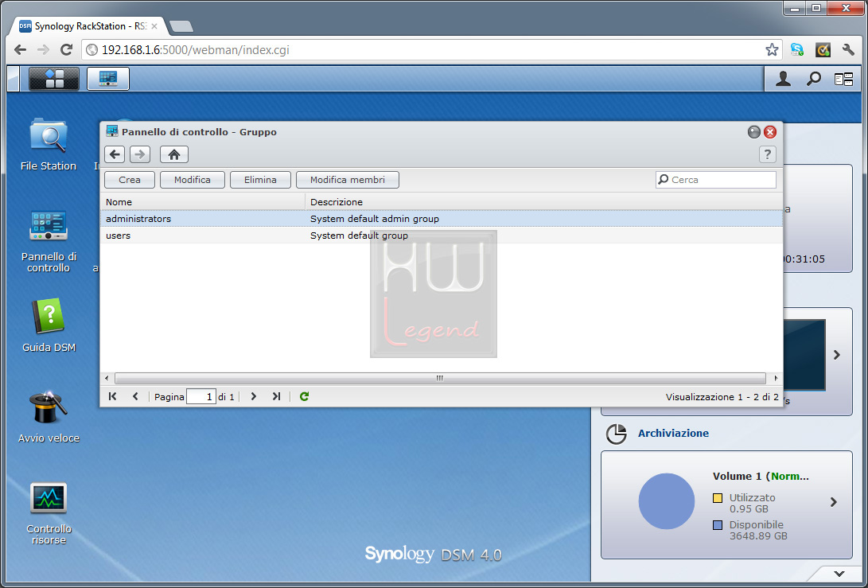Select the Control Panel taskbar button
Image resolution: width=868 pixels, height=588 pixels.
tap(108, 79)
